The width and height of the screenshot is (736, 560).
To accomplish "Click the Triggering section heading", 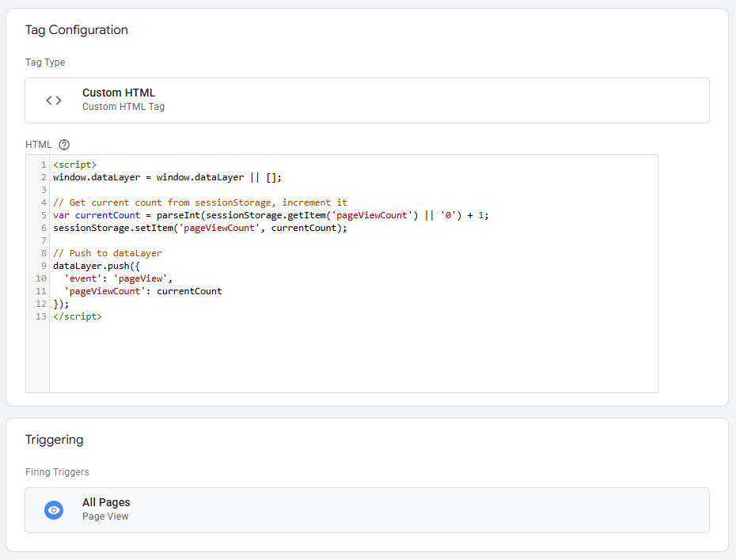I will (55, 440).
